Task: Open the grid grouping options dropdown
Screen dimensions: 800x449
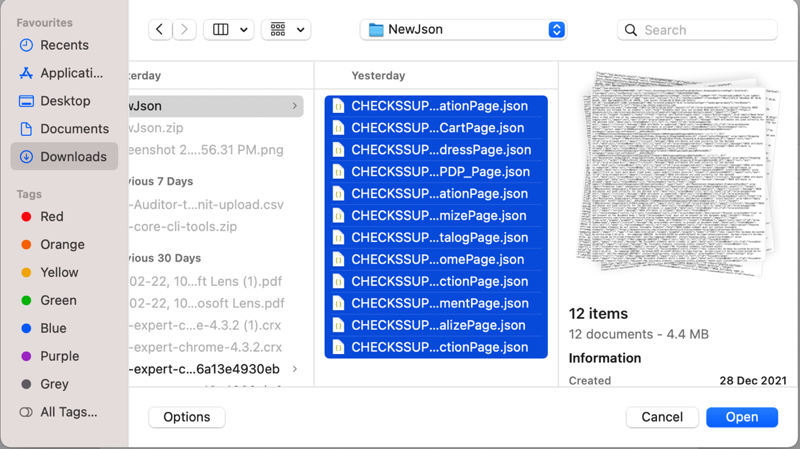Action: point(286,30)
